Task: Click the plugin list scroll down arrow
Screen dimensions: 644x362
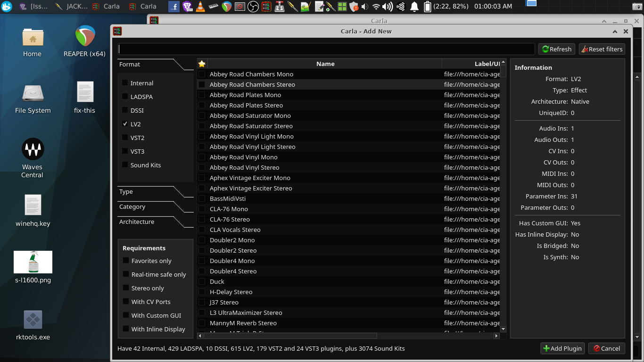Action: 503,329
